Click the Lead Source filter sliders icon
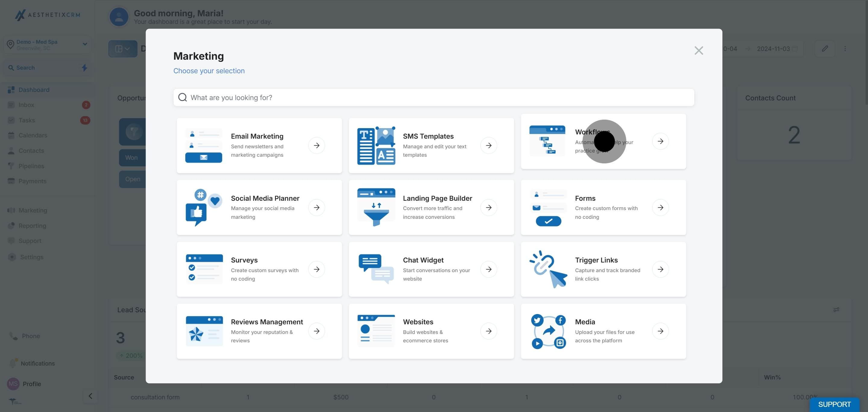Viewport: 868px width, 412px height. (x=836, y=310)
